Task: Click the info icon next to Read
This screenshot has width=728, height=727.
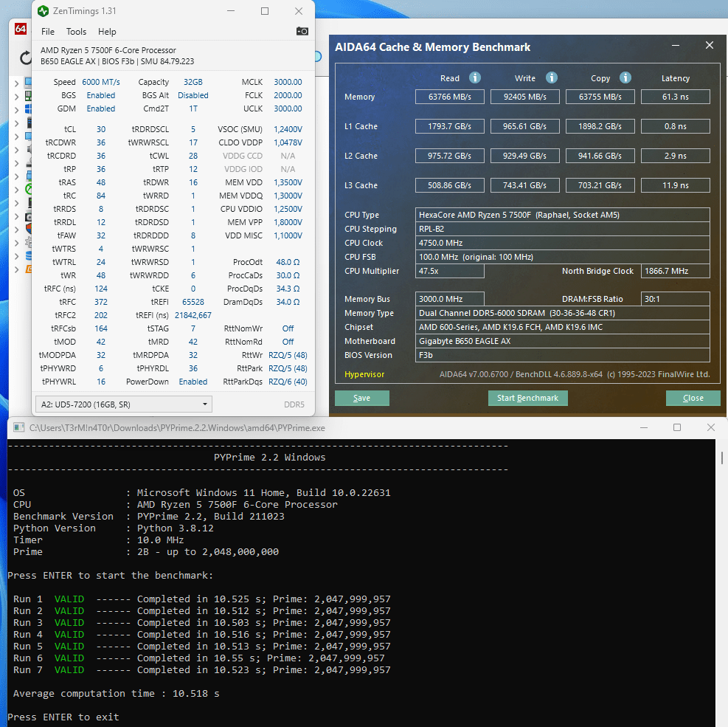Action: point(474,77)
